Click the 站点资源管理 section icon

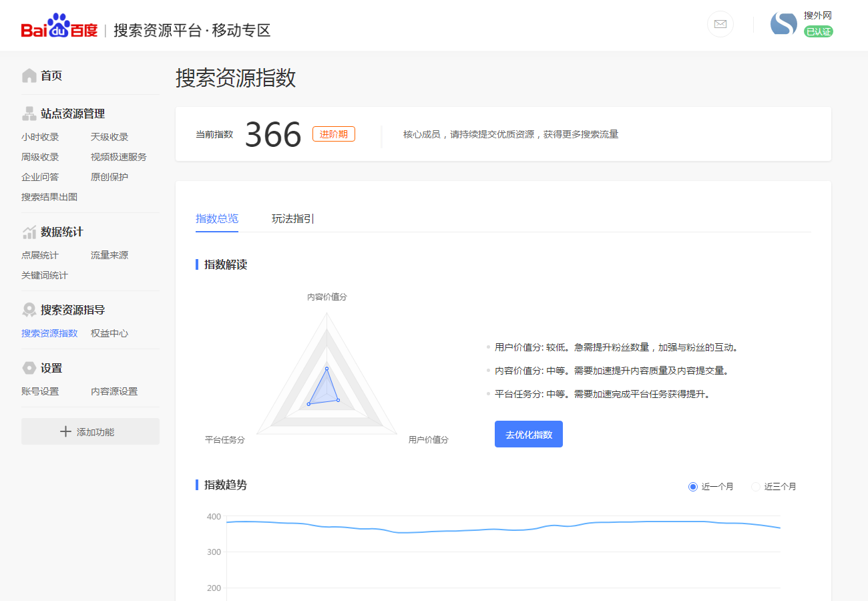pyautogui.click(x=29, y=113)
